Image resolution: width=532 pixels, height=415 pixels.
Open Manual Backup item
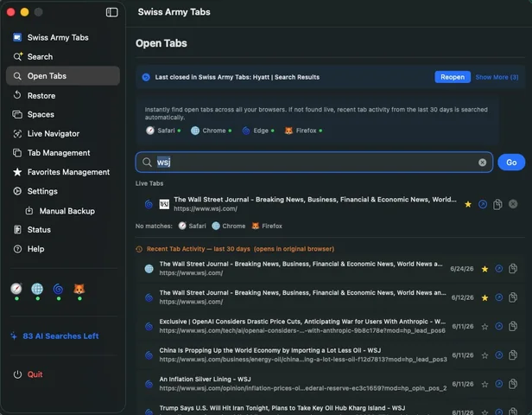[x=60, y=211]
